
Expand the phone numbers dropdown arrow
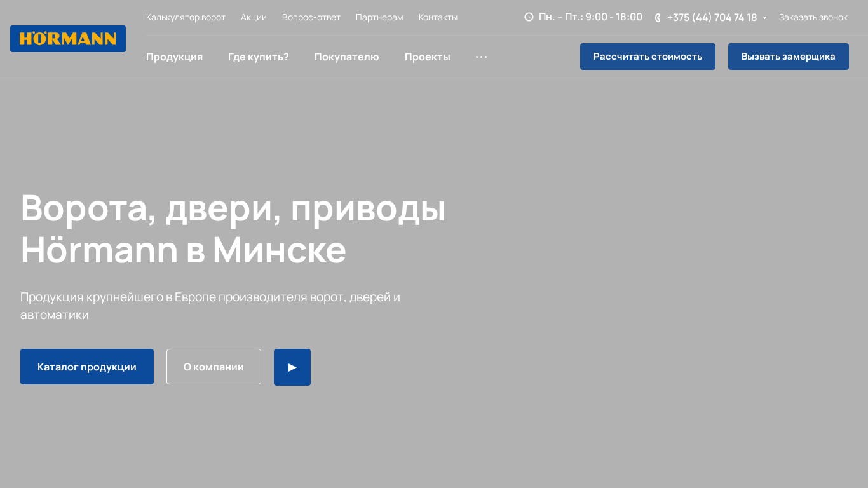[764, 18]
